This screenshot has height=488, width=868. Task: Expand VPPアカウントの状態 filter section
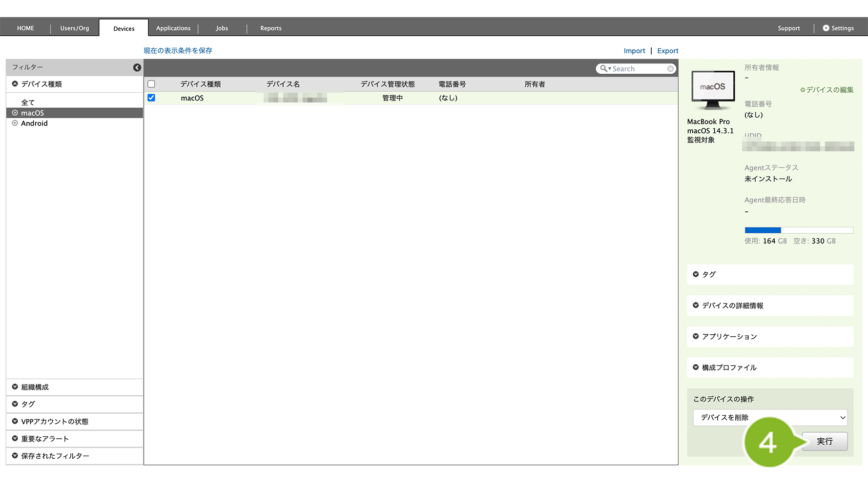tap(15, 421)
